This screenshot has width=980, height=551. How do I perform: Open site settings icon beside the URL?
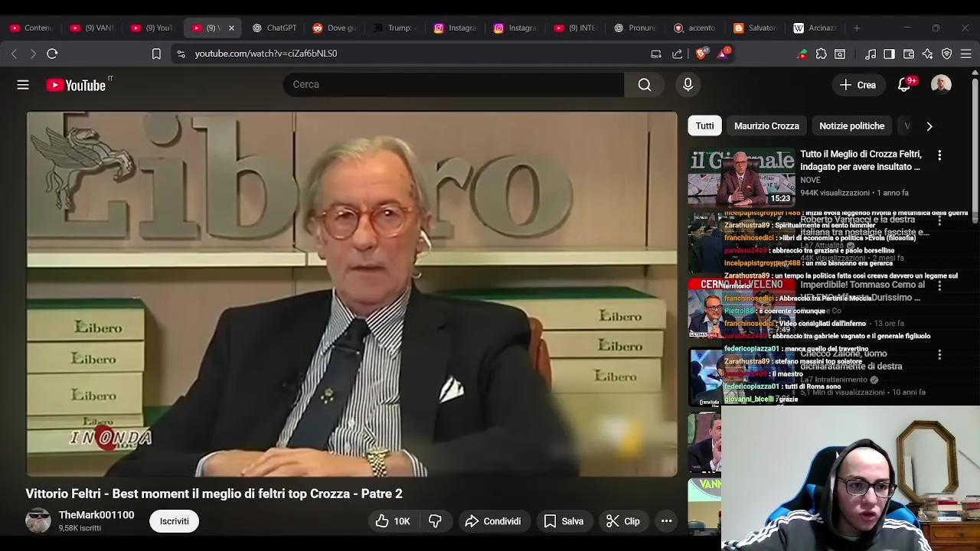click(181, 54)
